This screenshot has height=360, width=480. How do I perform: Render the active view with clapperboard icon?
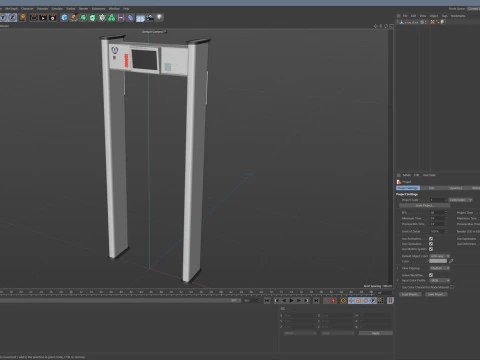tap(34, 18)
